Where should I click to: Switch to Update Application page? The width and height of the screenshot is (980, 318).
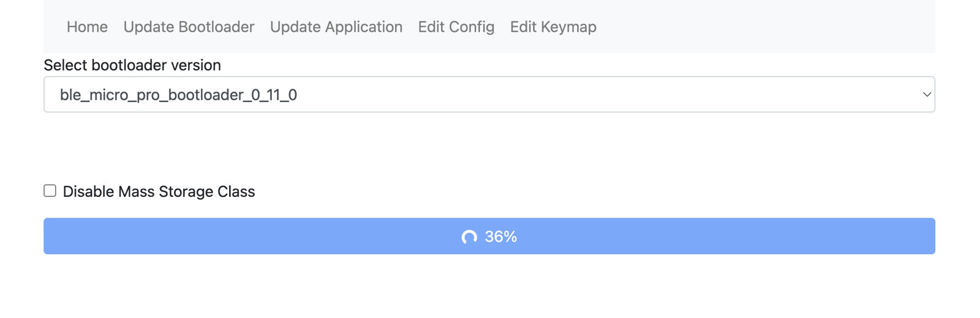pyautogui.click(x=336, y=27)
